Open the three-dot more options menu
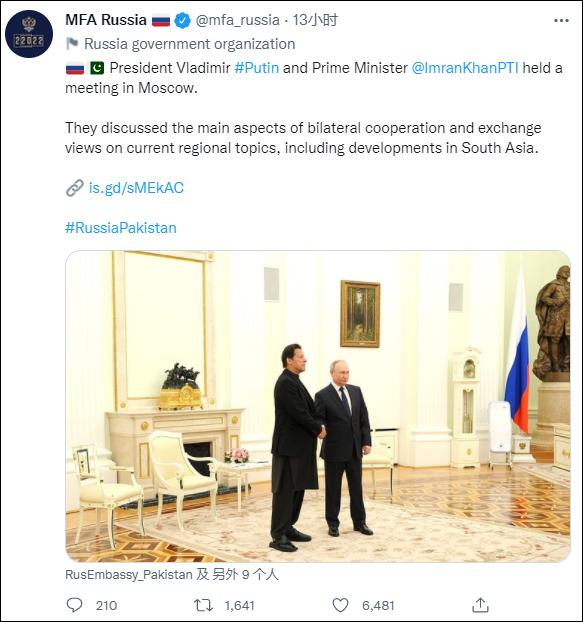583x622 pixels. point(561,21)
